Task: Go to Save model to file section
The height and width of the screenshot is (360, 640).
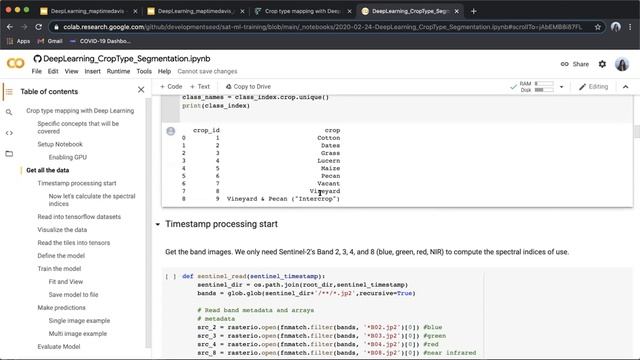Action: (x=73, y=295)
